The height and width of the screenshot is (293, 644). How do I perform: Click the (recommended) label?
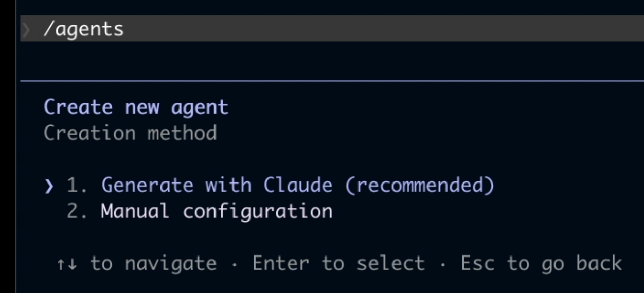[420, 185]
